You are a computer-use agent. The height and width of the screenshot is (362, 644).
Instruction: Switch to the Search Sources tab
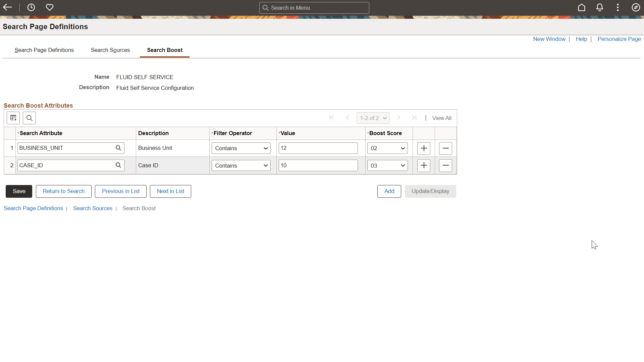[x=110, y=50]
